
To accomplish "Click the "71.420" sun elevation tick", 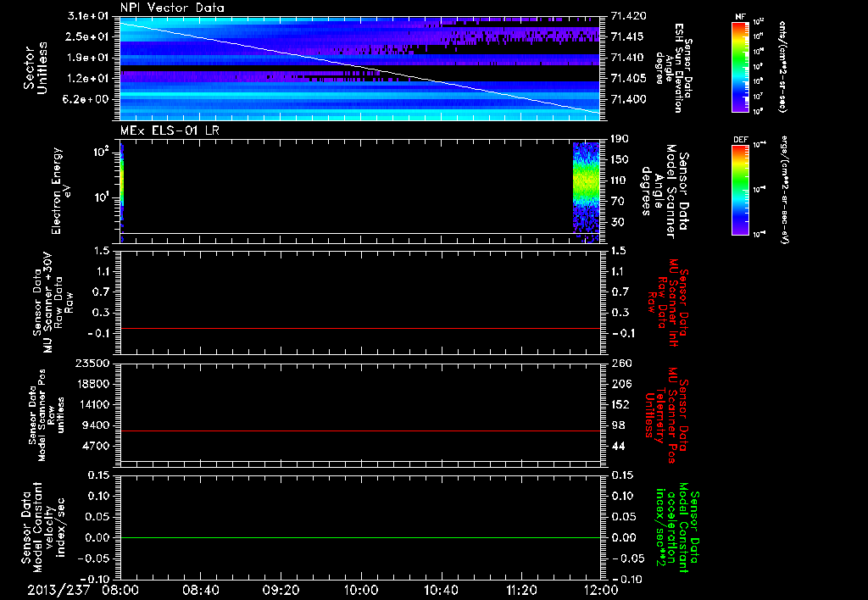I will click(x=627, y=16).
